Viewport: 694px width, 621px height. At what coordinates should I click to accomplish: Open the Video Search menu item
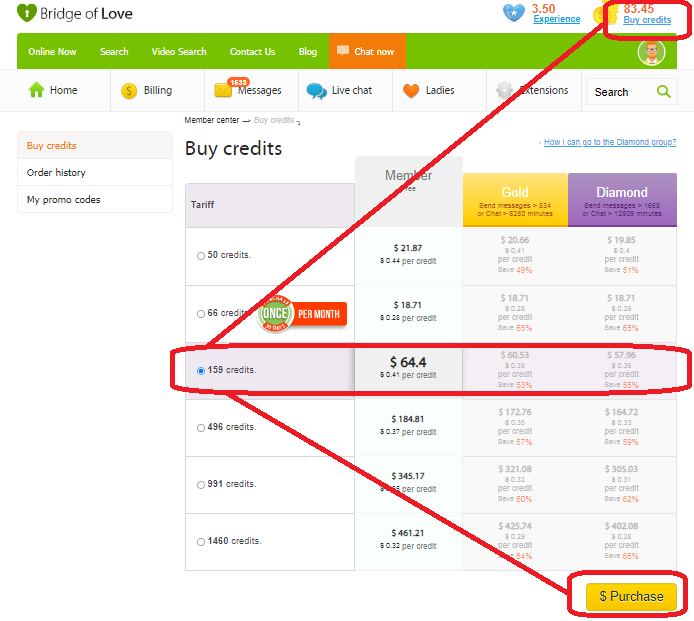click(x=179, y=51)
